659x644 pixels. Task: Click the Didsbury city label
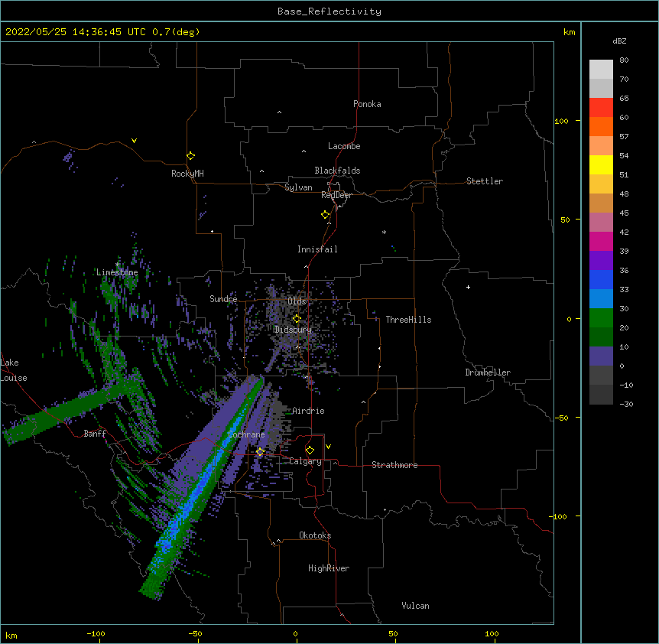point(294,330)
